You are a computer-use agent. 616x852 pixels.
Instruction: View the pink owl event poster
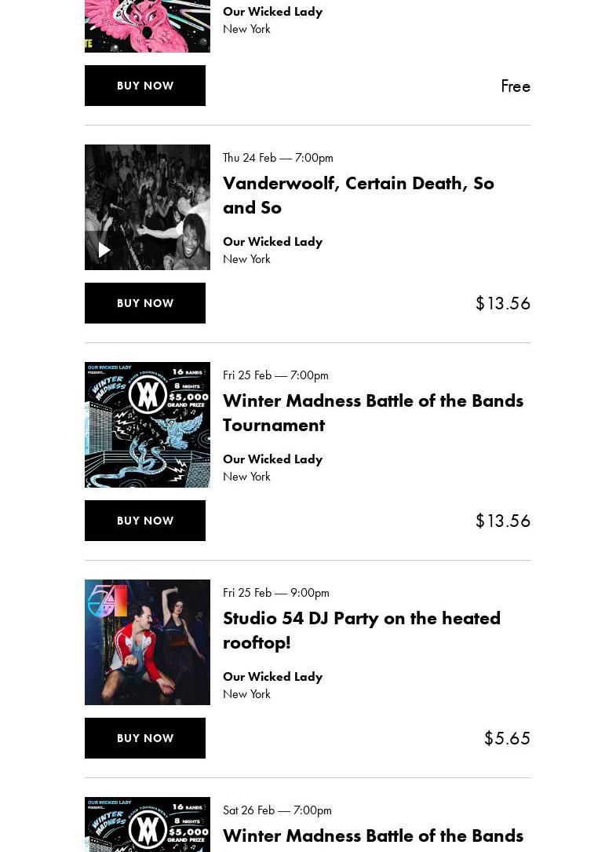148,26
